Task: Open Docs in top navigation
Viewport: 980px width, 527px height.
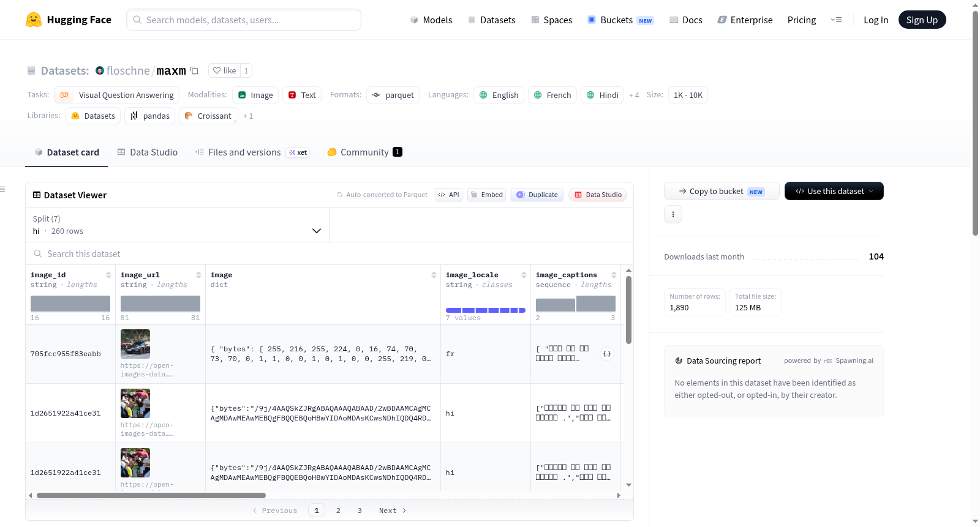Action: point(686,20)
